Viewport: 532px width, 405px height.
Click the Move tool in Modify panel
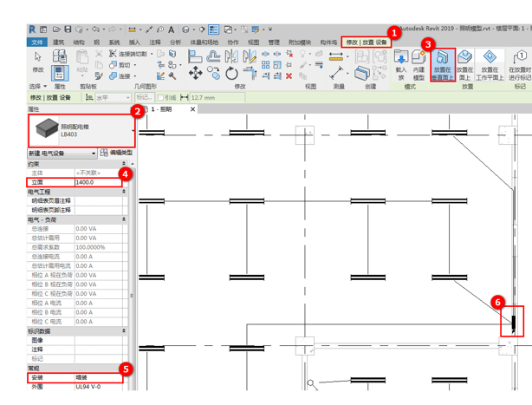pos(195,74)
